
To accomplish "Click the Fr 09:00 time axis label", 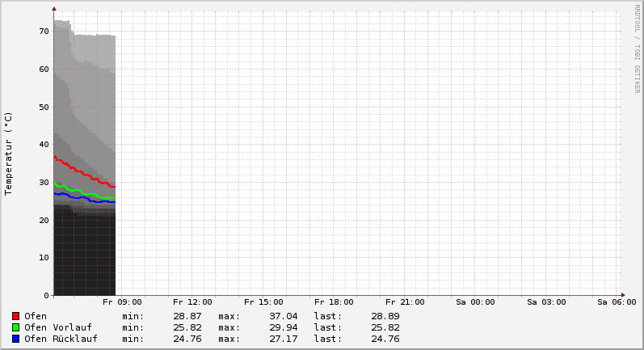I will click(x=122, y=302).
